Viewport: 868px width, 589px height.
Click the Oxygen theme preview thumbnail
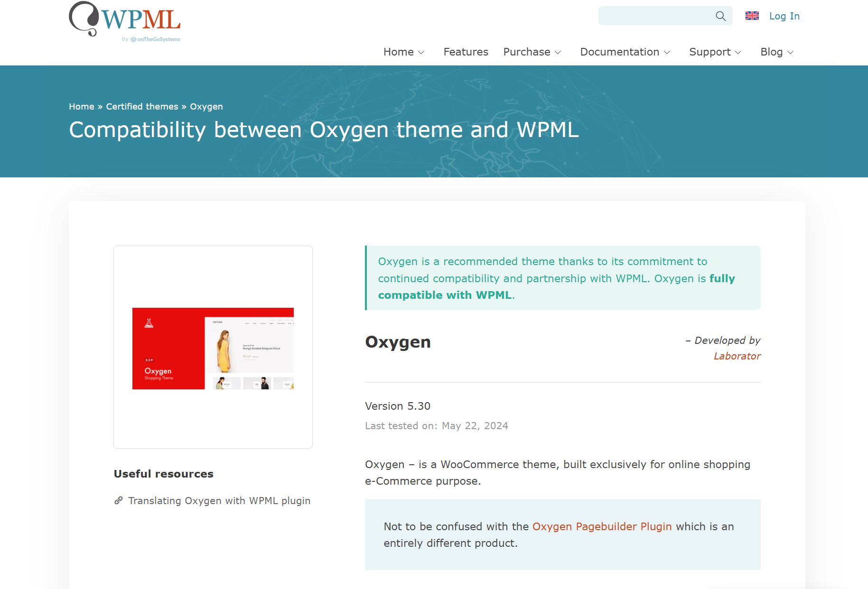213,349
